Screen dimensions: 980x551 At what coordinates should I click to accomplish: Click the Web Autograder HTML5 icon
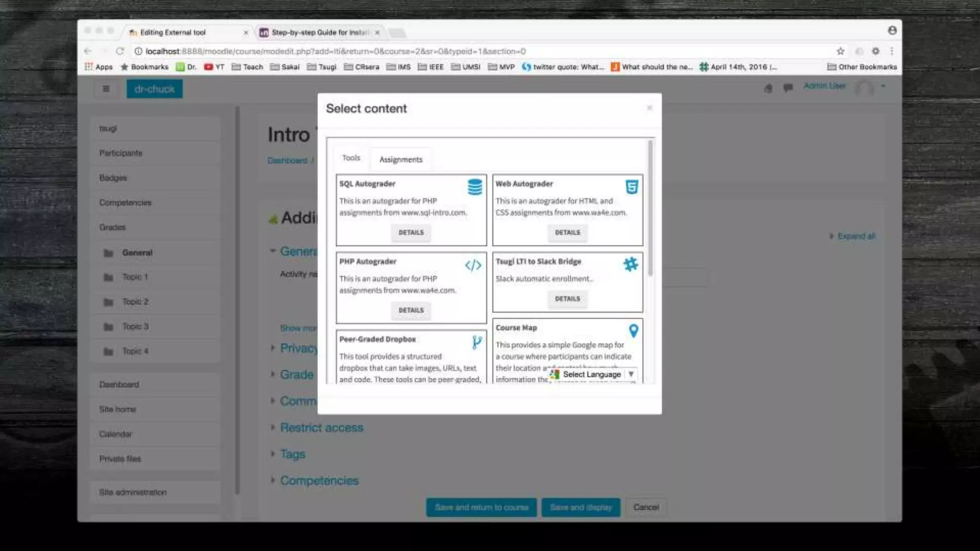click(x=632, y=187)
